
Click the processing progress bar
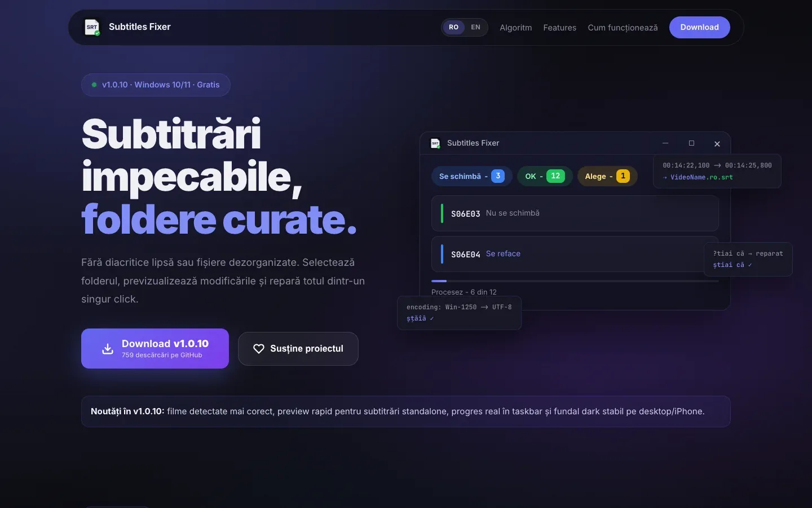575,281
